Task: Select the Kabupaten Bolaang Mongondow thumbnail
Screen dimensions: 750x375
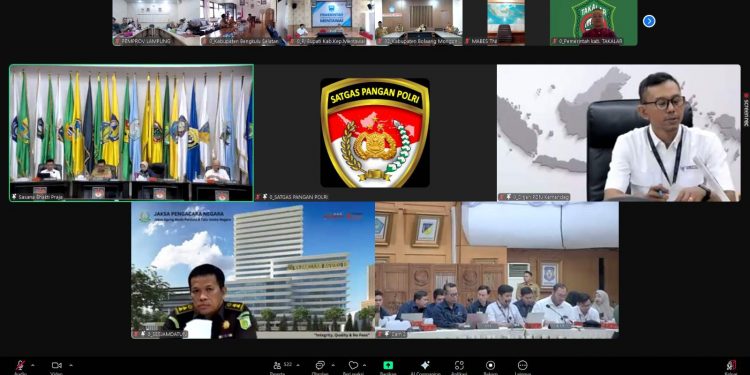Action: point(418,22)
